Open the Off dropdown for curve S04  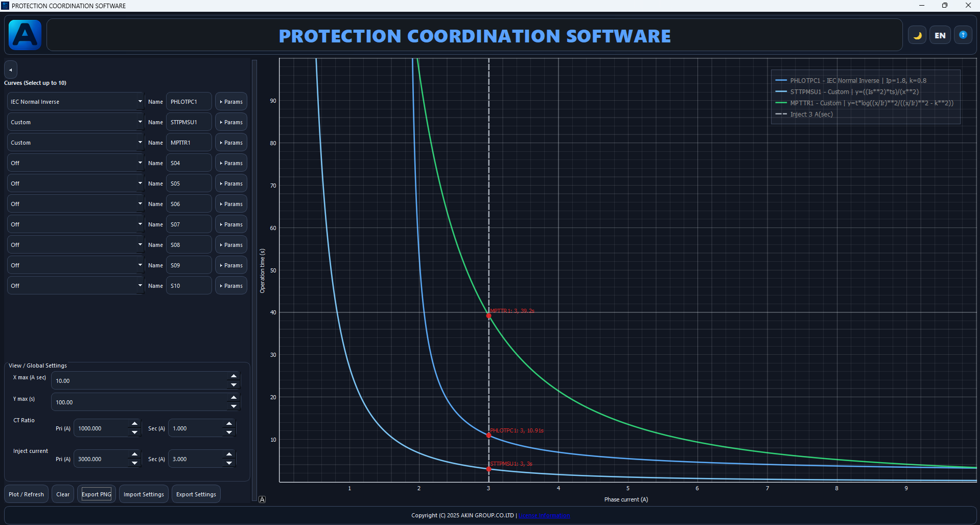[x=76, y=163]
